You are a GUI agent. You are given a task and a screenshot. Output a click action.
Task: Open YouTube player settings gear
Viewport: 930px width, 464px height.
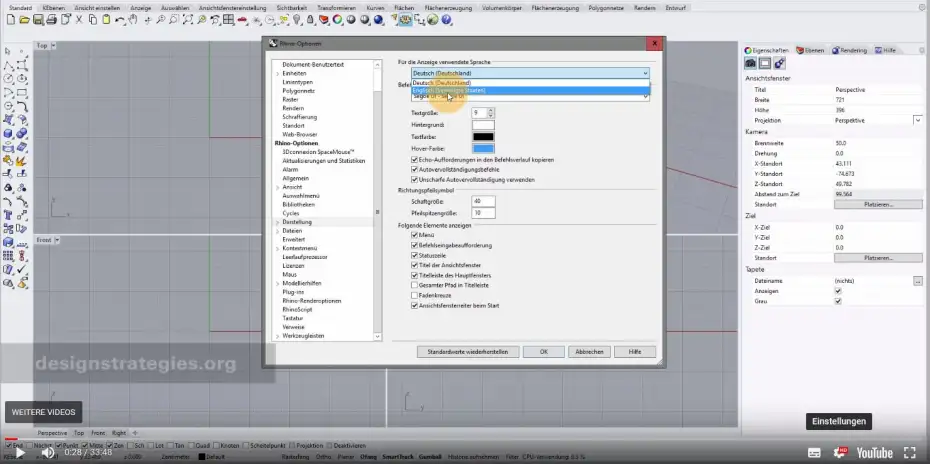(841, 453)
